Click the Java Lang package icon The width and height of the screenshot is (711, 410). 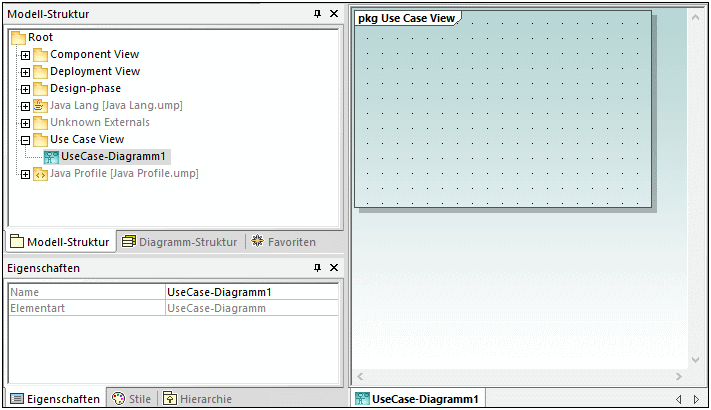(x=40, y=106)
